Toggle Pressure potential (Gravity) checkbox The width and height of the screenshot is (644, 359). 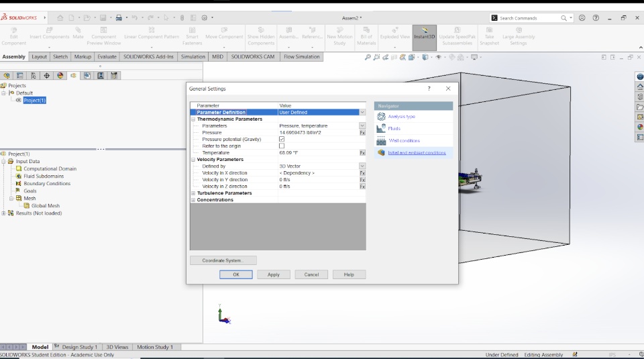tap(282, 140)
